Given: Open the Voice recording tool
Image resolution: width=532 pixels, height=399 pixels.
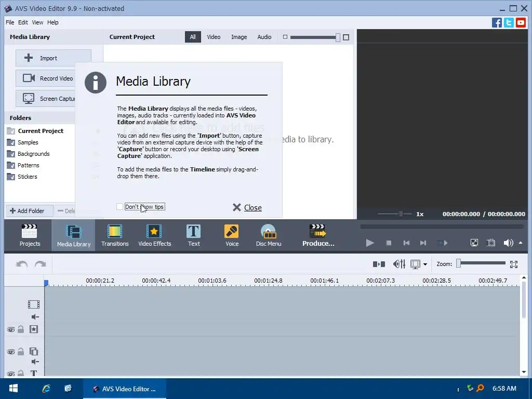Looking at the screenshot, I should coord(232,235).
